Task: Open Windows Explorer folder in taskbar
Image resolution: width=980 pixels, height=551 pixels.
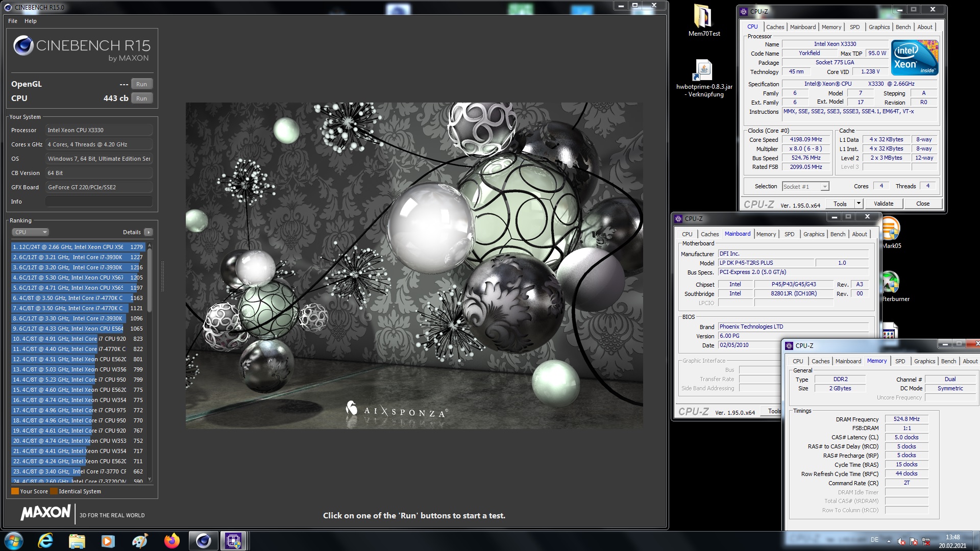Action: tap(77, 541)
